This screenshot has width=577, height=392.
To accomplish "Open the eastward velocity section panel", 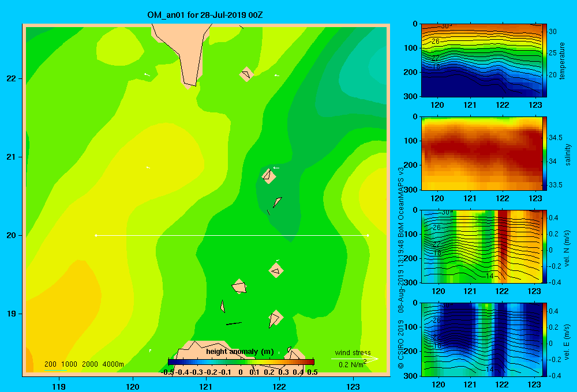I will click(x=481, y=340).
